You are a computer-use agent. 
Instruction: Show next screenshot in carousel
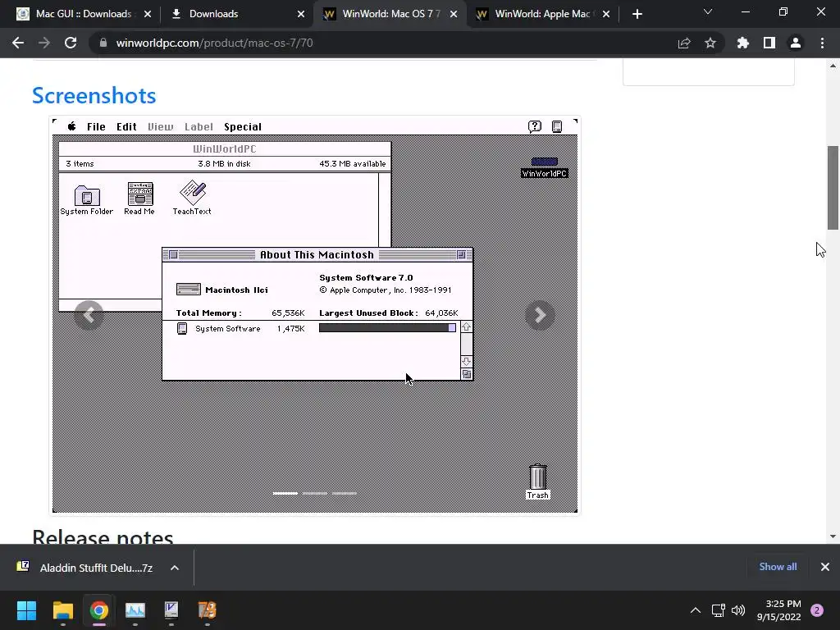540,315
